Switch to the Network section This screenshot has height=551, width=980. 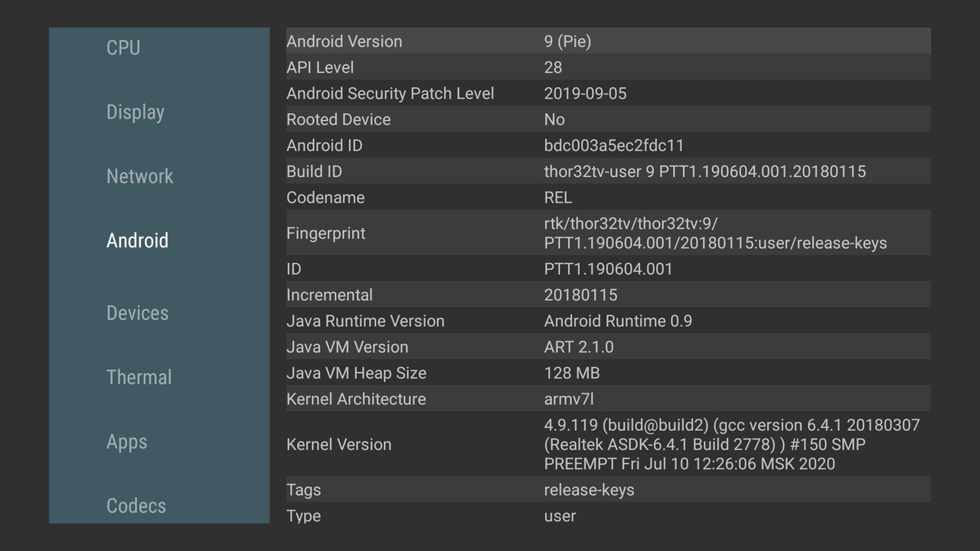[139, 176]
